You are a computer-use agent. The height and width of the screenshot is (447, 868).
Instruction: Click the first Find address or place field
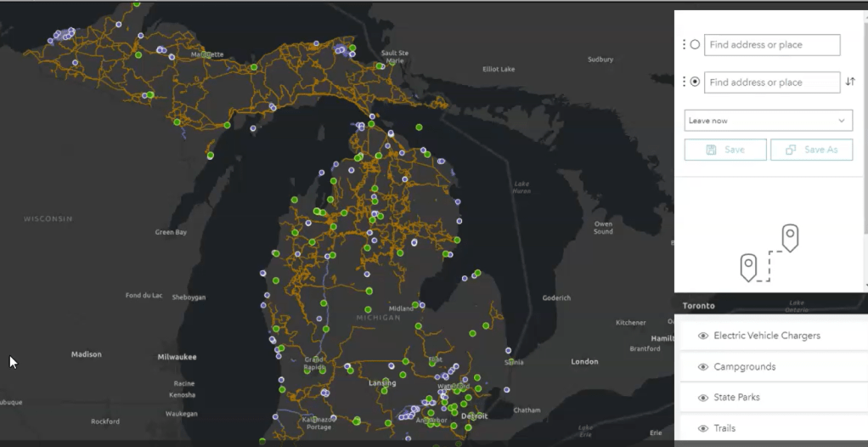(x=772, y=45)
